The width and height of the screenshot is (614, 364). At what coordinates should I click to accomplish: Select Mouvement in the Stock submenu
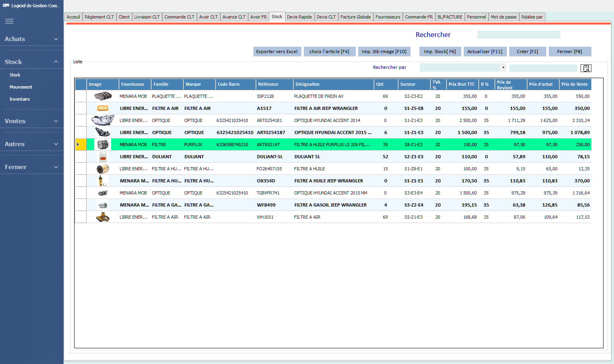21,87
